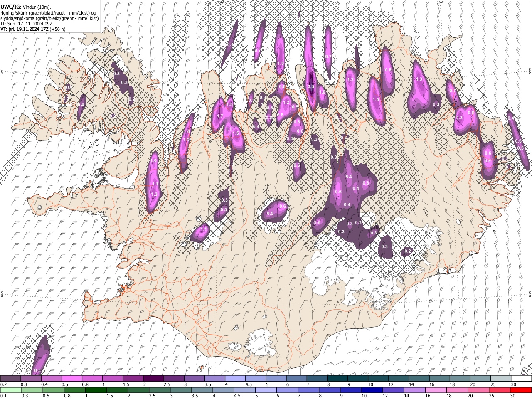The width and height of the screenshot is (532, 399).
Task: Click the 10 label under upper legend row
Action: (x=370, y=384)
